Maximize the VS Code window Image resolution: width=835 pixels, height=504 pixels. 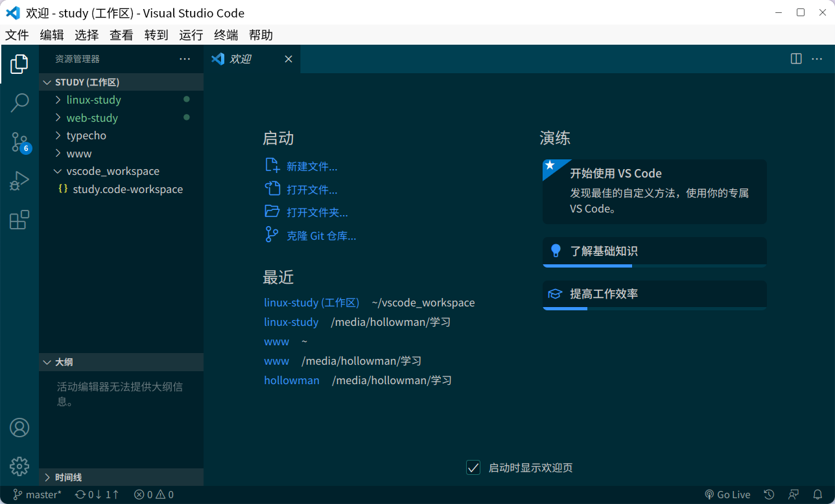pos(801,12)
